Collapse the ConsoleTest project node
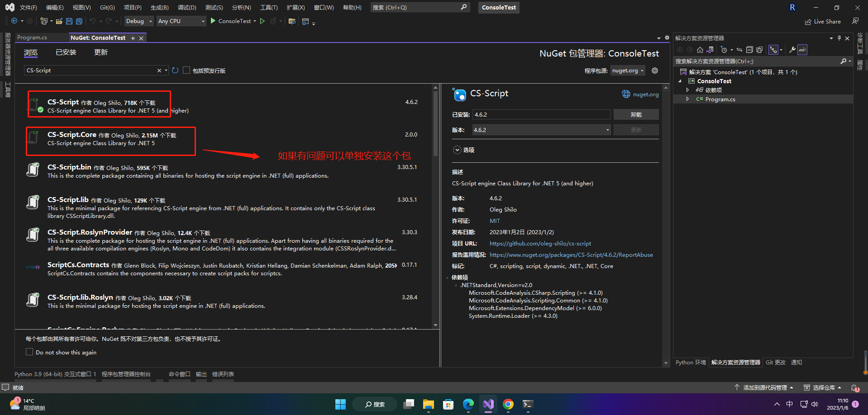 680,81
